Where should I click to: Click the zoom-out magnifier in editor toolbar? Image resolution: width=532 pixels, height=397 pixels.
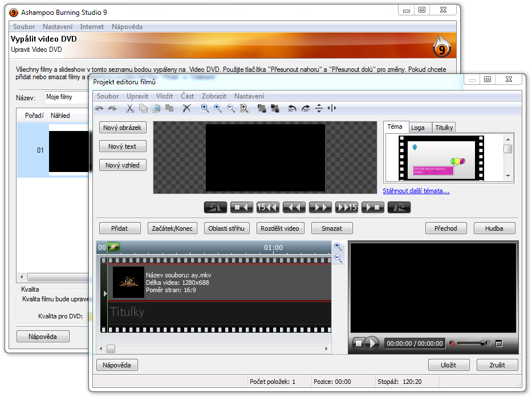[x=231, y=108]
